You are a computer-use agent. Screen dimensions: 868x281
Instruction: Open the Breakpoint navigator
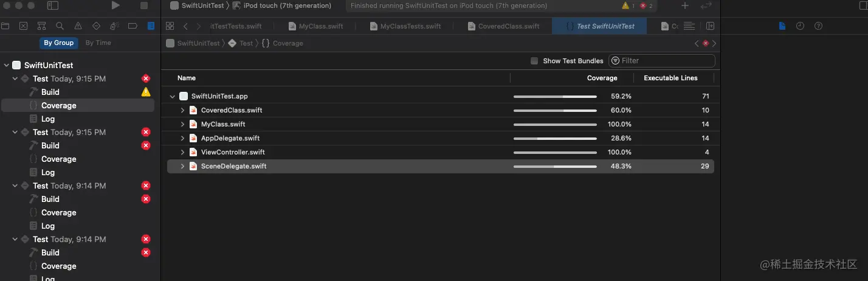pyautogui.click(x=133, y=26)
